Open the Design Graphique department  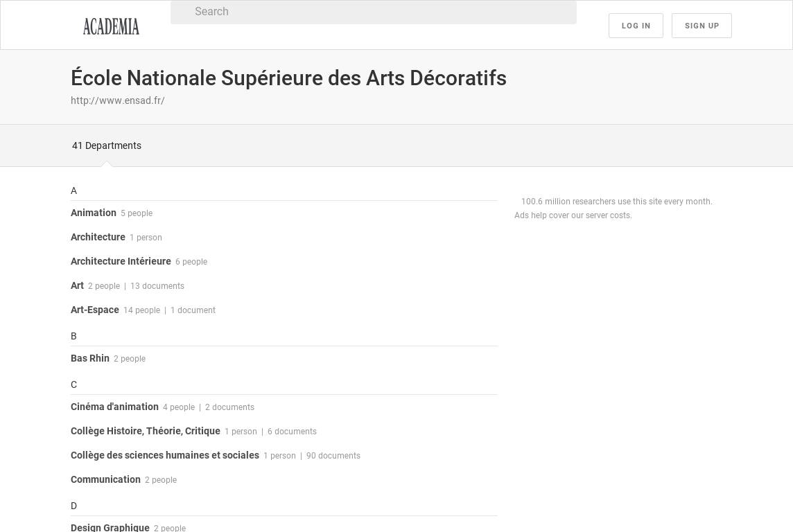110,527
